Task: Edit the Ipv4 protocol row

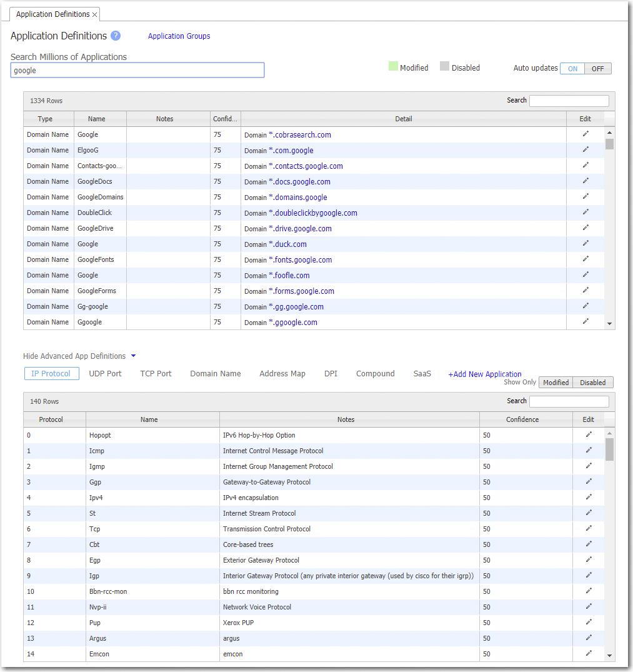Action: pos(589,497)
